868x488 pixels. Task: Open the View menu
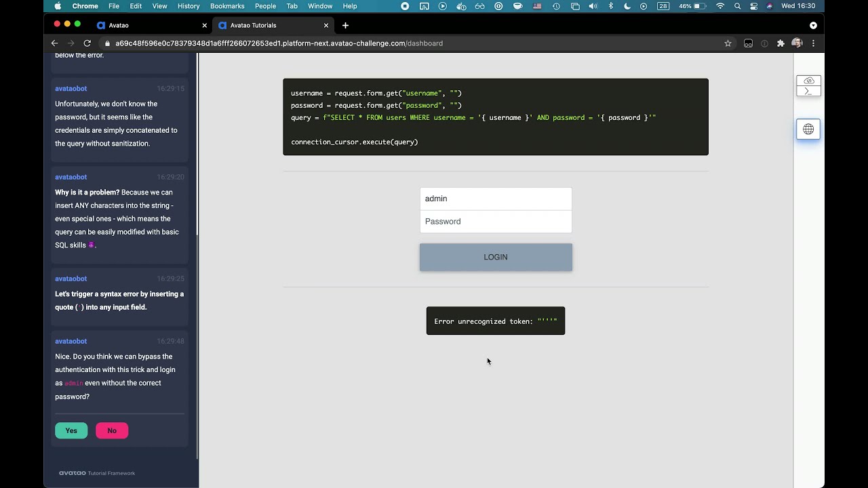[159, 6]
